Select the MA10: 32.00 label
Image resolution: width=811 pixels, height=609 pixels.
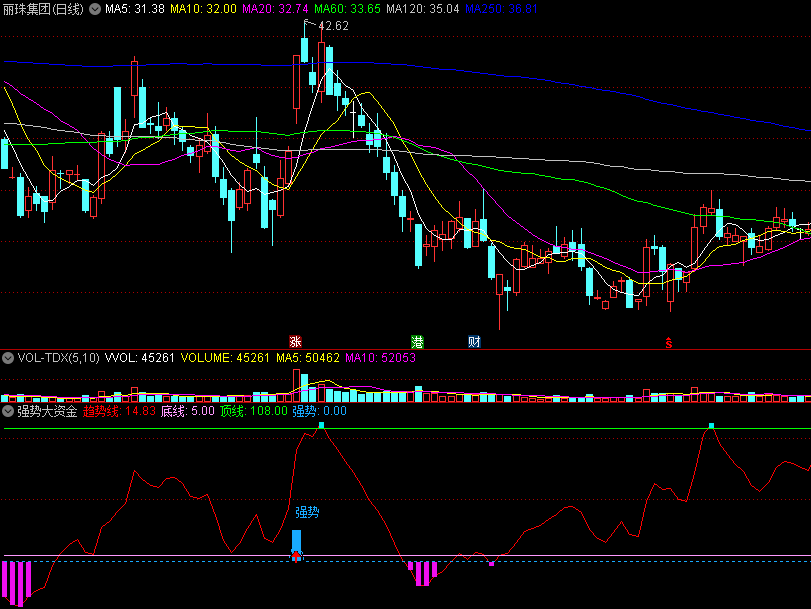(x=203, y=9)
